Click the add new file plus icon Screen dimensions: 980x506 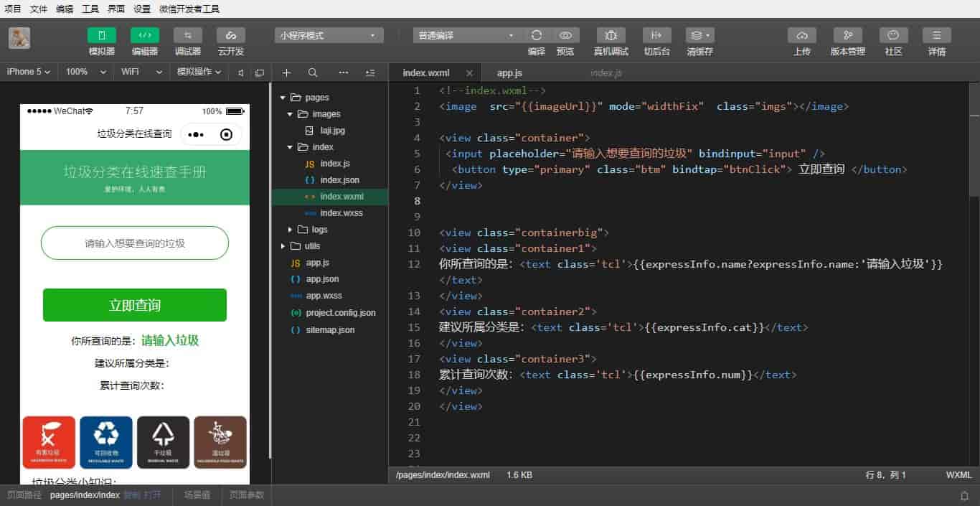[286, 72]
